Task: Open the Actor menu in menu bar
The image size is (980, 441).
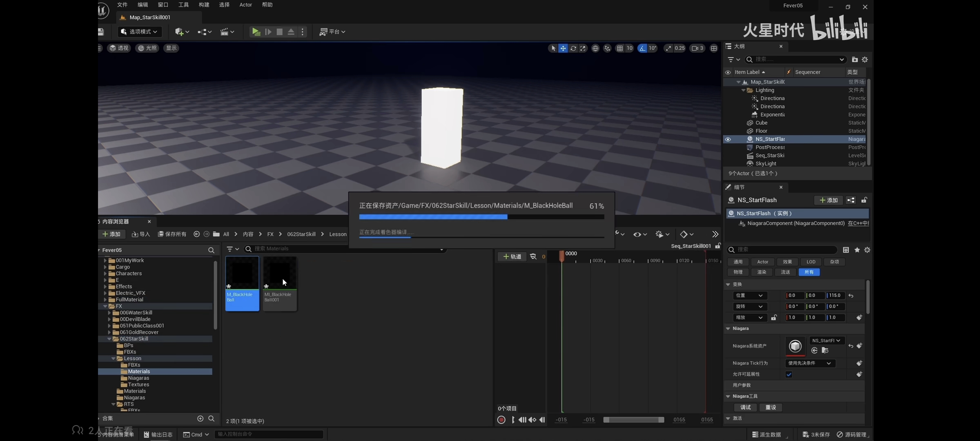Action: (x=245, y=5)
